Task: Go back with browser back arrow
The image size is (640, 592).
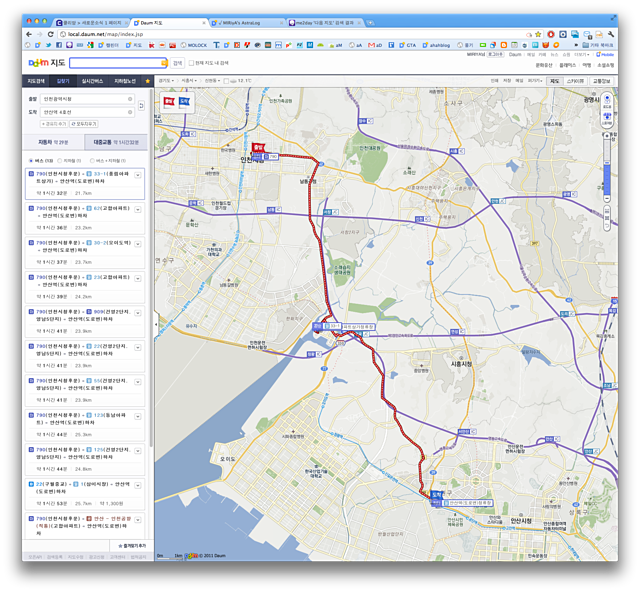Action: click(x=29, y=34)
